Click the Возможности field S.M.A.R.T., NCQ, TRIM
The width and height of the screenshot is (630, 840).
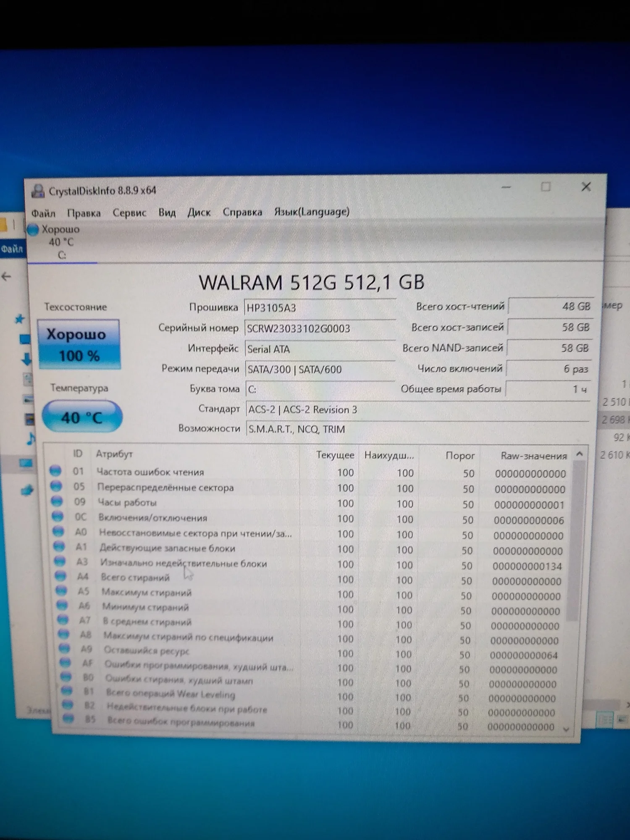[418, 429]
